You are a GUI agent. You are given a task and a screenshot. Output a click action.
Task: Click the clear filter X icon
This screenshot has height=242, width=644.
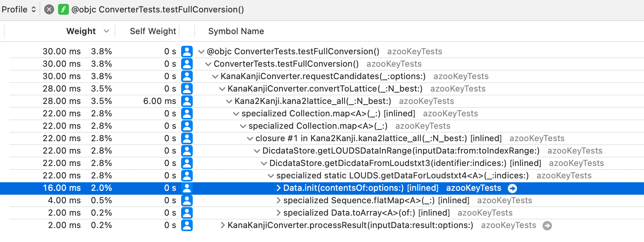49,9
